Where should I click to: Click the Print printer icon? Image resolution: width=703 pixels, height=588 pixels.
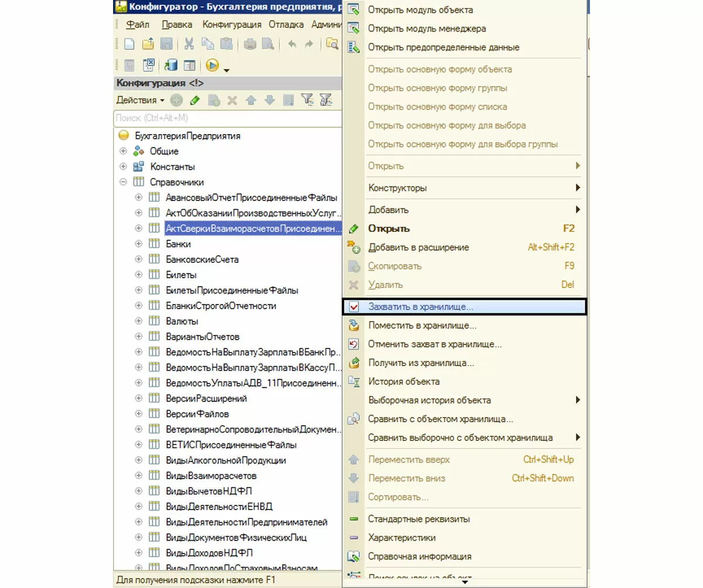point(250,44)
